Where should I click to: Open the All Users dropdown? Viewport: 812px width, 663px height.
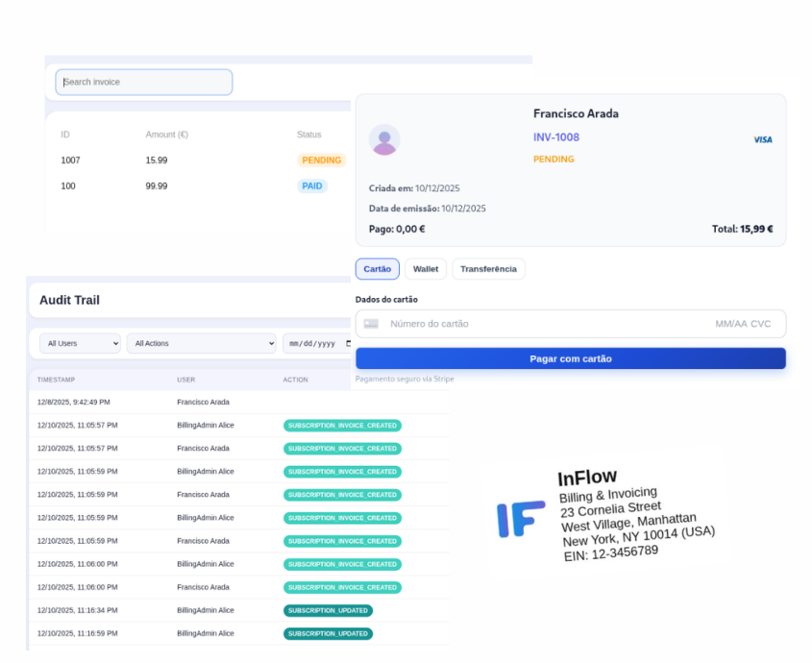[x=80, y=343]
